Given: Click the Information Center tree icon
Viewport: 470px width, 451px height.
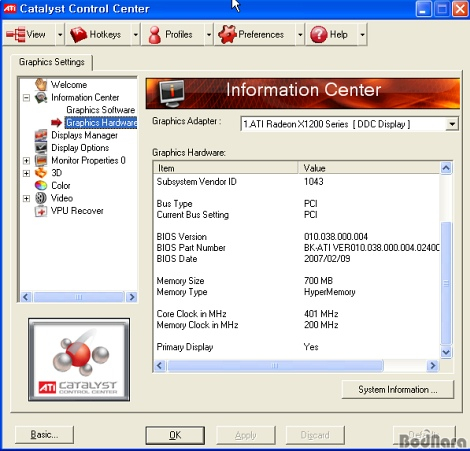Looking at the screenshot, I should pos(41,97).
